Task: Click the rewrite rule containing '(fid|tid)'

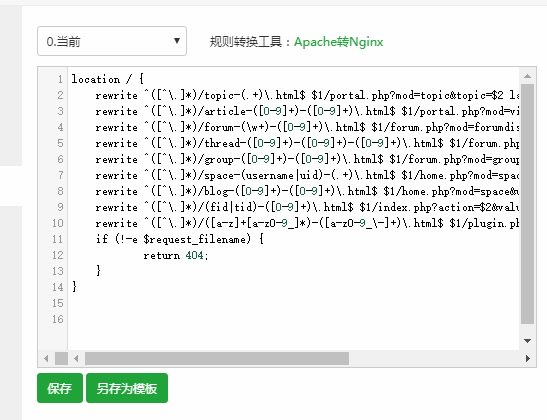Action: pos(307,208)
